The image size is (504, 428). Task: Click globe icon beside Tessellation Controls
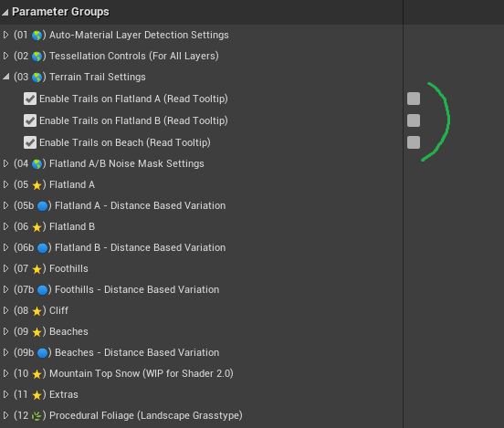coord(37,57)
